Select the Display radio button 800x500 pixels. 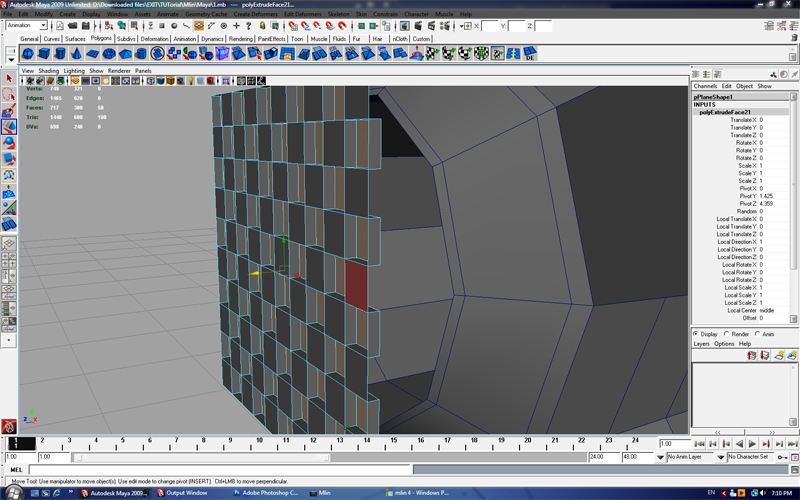pos(697,334)
